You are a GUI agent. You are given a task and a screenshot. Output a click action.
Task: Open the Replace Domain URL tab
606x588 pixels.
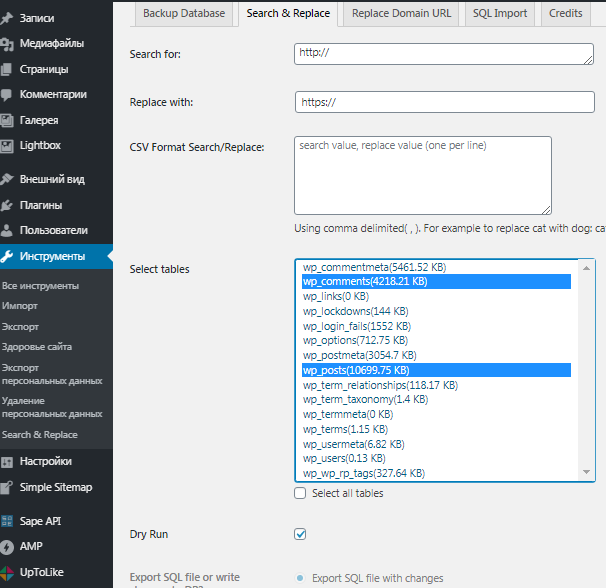pyautogui.click(x=401, y=14)
